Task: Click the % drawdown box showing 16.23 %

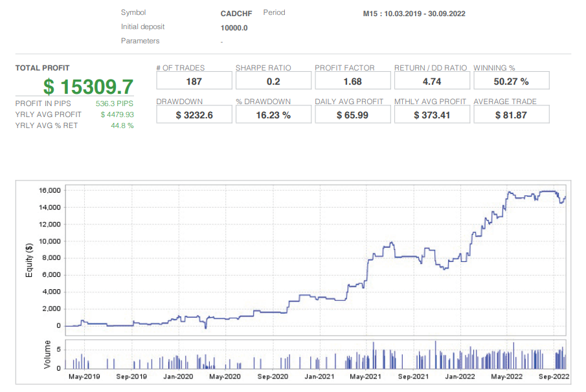Action: click(273, 114)
